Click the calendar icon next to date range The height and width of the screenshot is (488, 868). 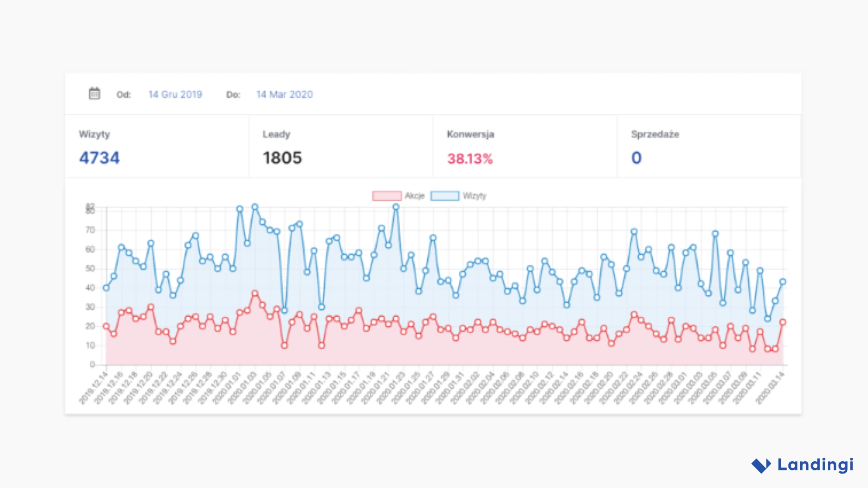point(94,94)
